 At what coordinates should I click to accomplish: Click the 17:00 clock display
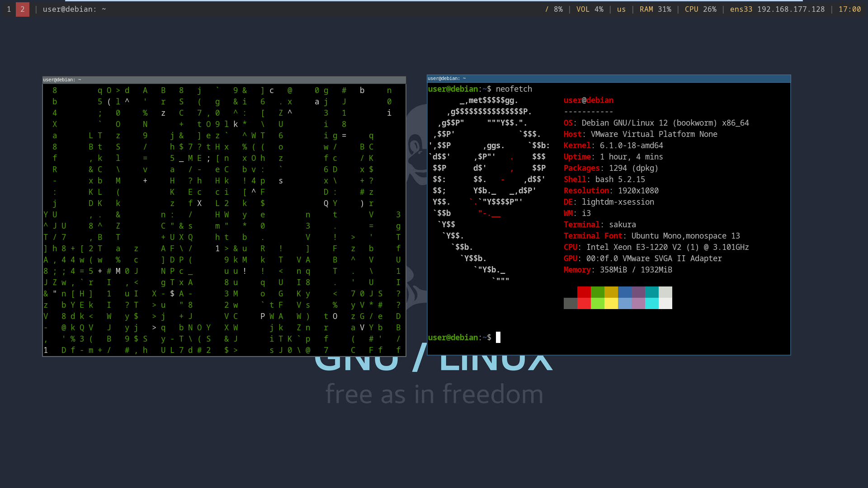(850, 9)
